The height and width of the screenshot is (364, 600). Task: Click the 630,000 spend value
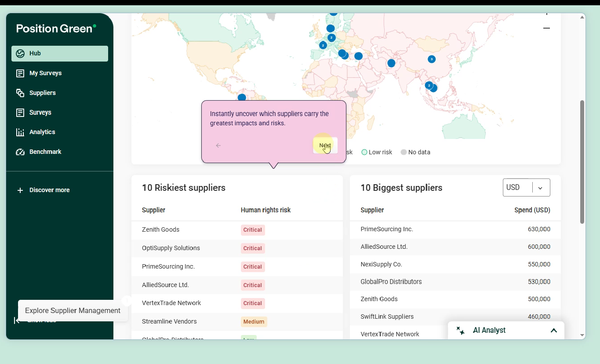point(539,229)
